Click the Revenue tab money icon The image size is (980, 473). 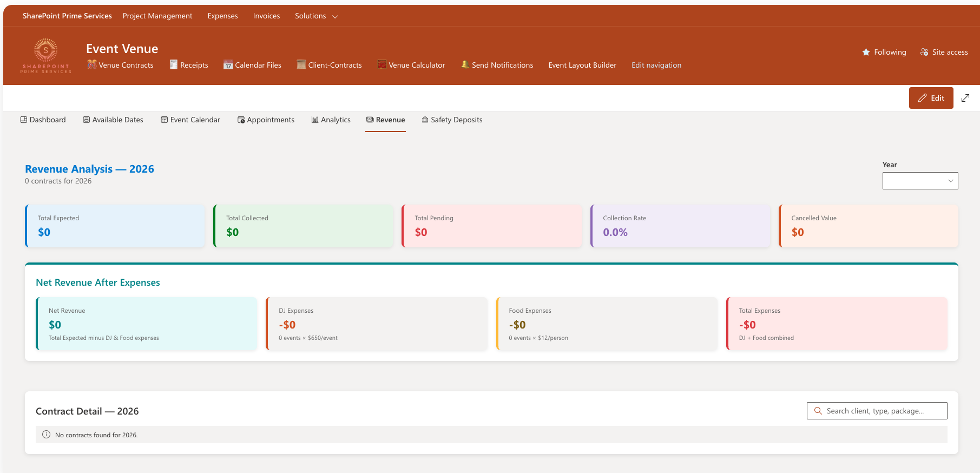point(370,120)
